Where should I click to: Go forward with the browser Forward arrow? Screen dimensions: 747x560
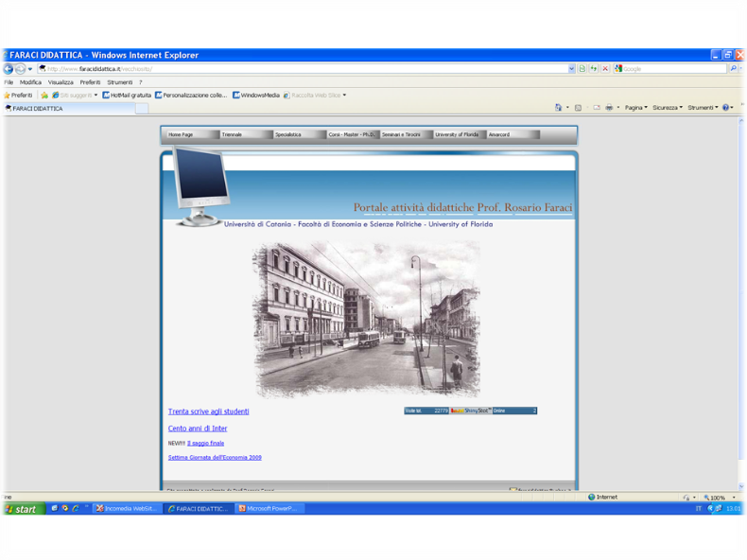coord(20,69)
